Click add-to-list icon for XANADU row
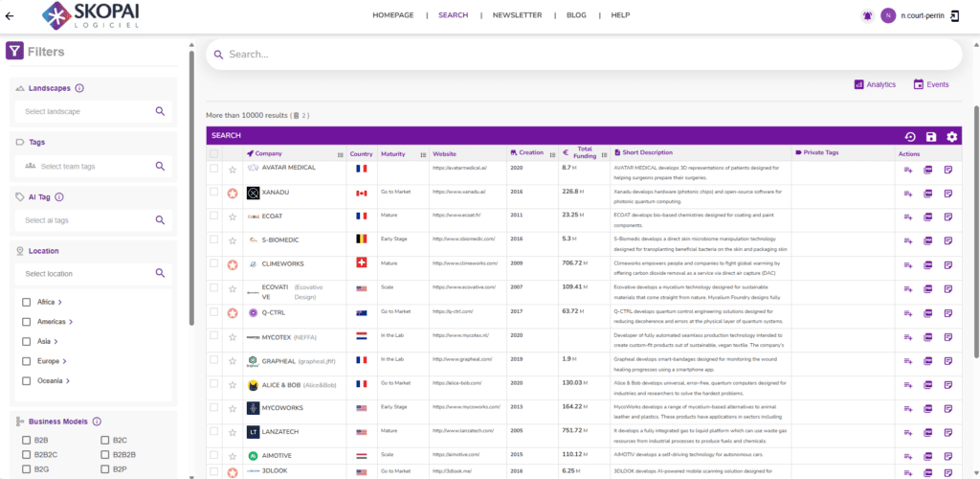 point(907,194)
